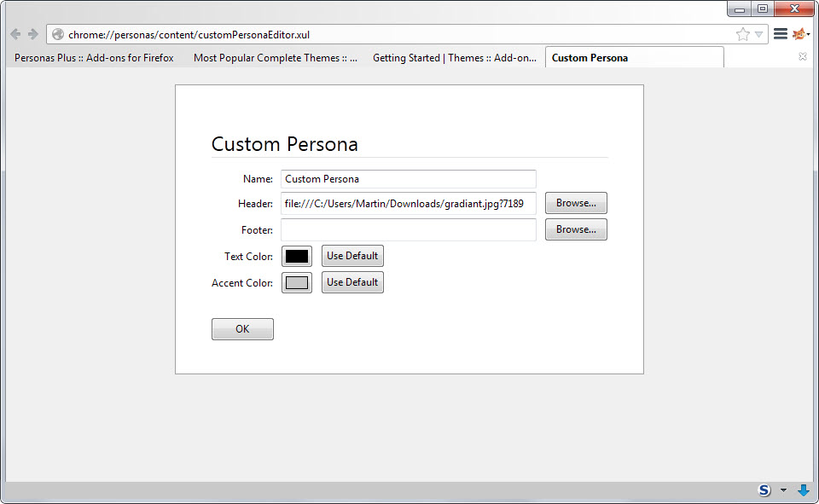Click the S icon in the status bar
The width and height of the screenshot is (819, 504).
(764, 490)
